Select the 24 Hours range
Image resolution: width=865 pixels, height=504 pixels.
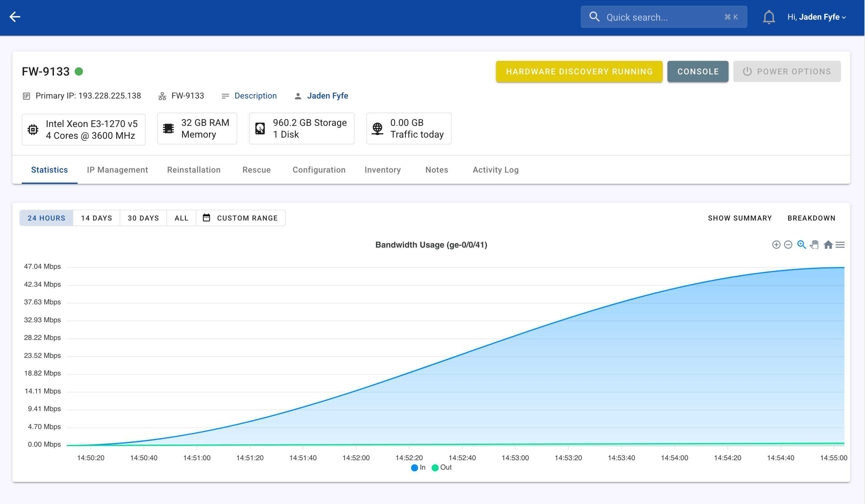46,218
